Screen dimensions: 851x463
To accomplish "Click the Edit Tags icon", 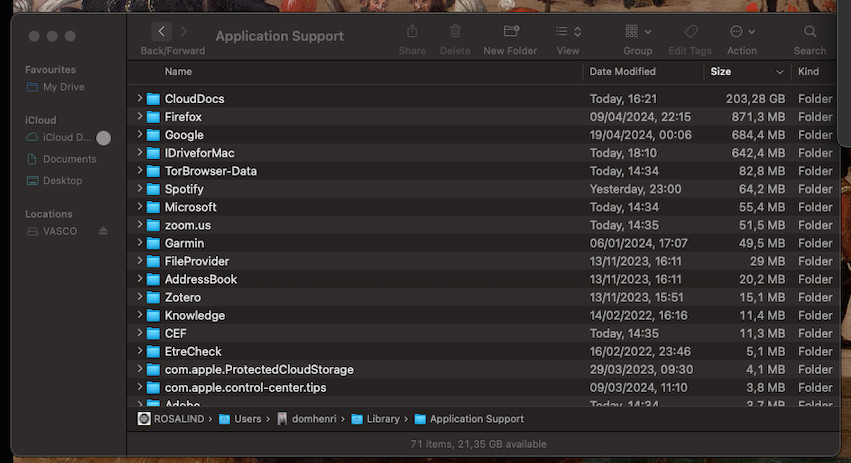I will tap(690, 31).
